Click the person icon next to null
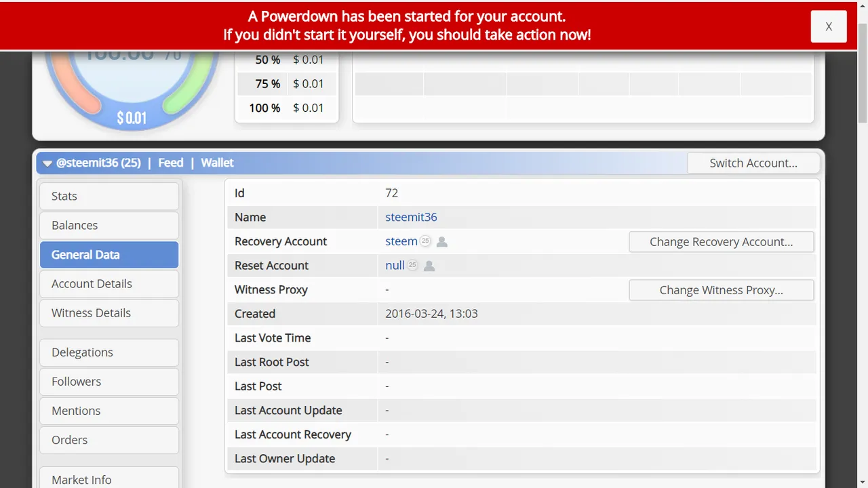Viewport: 868px width, 488px height. [429, 266]
